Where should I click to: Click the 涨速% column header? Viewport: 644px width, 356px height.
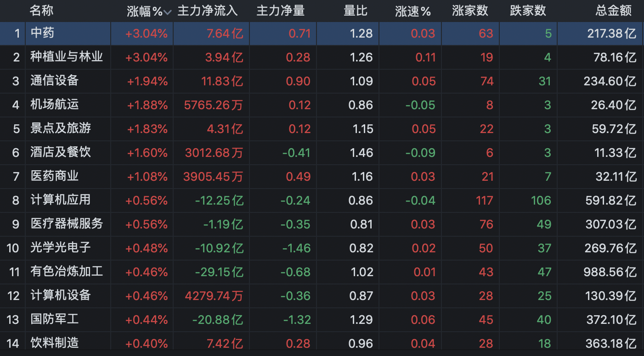point(412,11)
